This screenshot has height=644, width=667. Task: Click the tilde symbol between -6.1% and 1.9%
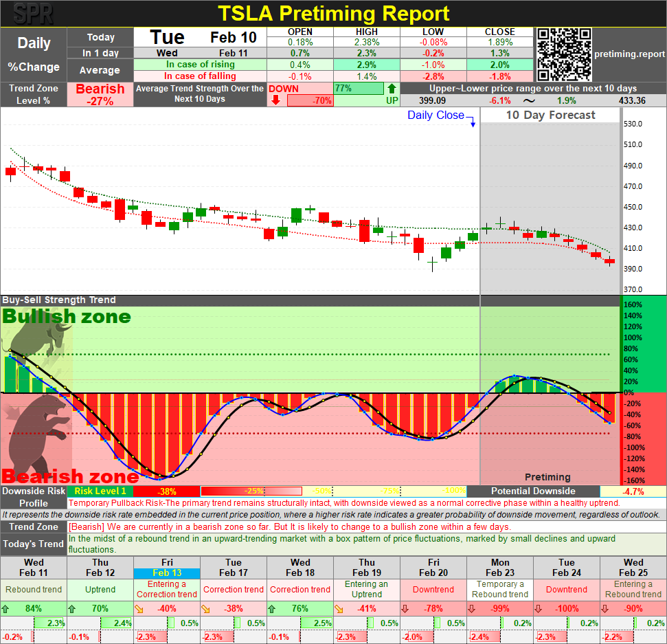[529, 101]
